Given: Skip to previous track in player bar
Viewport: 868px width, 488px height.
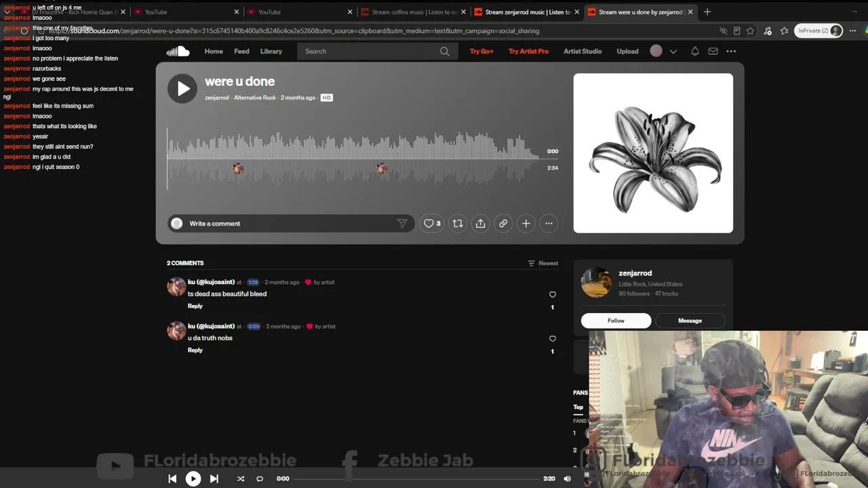Looking at the screenshot, I should (x=172, y=479).
